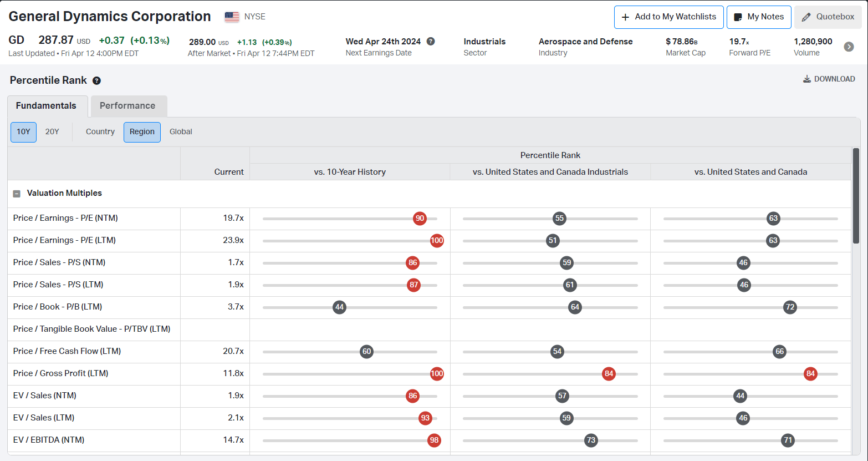Viewport: 868px width, 461px height.
Task: Select the Global comparison option
Action: (x=181, y=132)
